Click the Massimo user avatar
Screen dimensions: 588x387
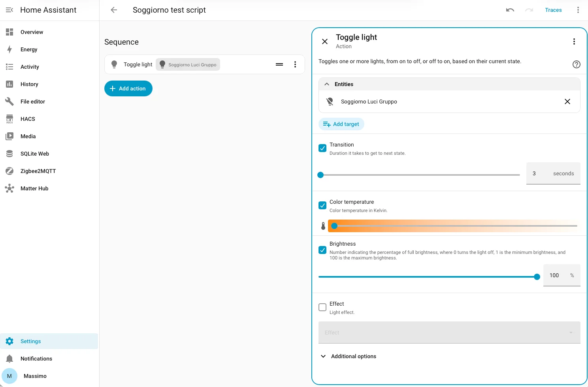9,376
